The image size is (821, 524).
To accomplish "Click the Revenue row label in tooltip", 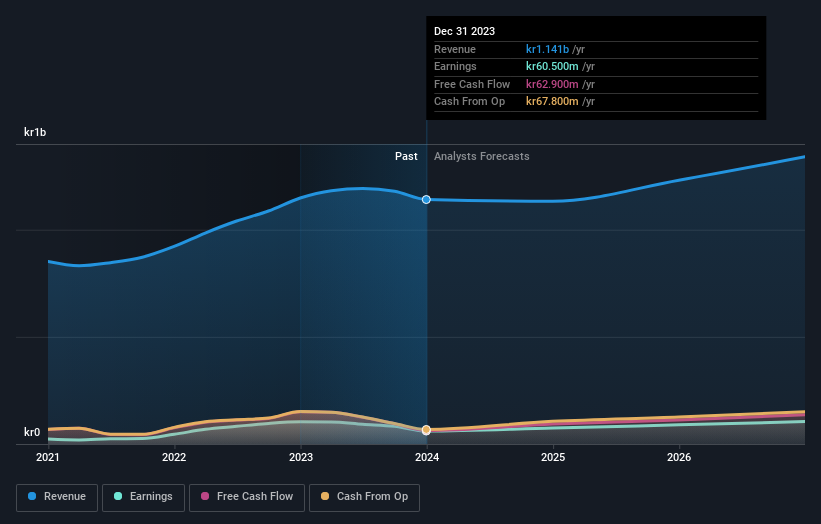I will 455,49.
